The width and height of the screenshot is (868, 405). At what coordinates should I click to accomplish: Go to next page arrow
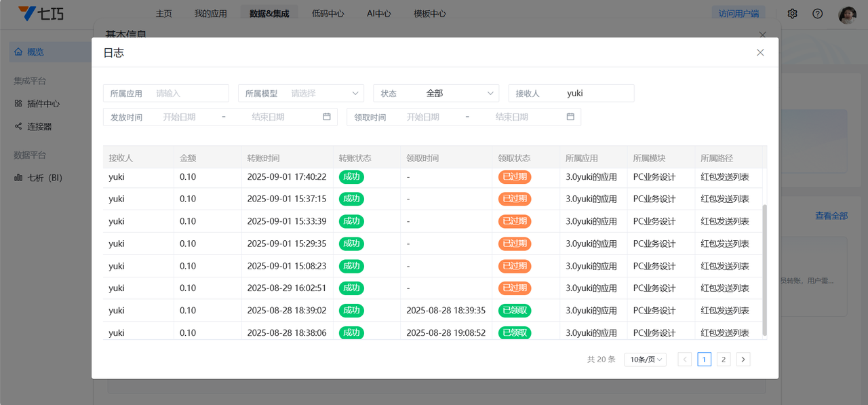(743, 360)
